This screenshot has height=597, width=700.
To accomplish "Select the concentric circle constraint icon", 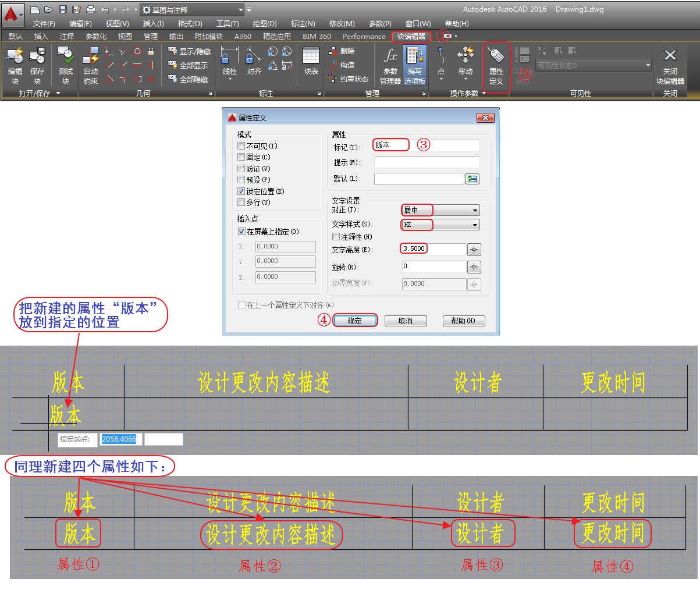I will click(137, 51).
